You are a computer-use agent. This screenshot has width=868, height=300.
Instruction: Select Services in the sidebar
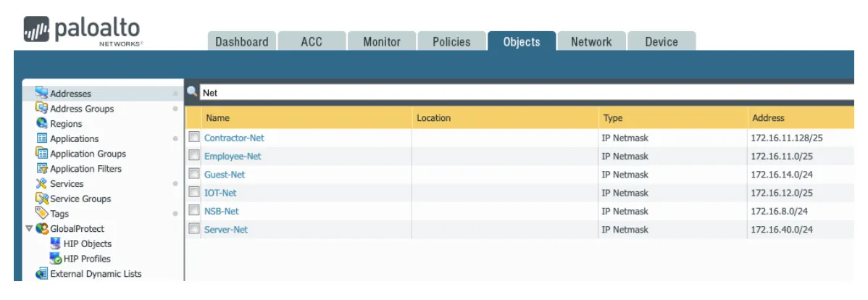(67, 183)
